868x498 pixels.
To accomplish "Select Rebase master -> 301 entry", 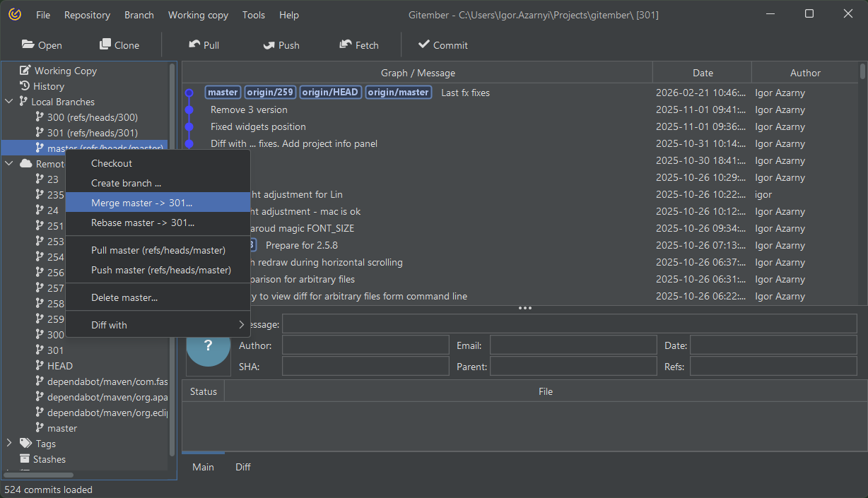I will pos(142,223).
